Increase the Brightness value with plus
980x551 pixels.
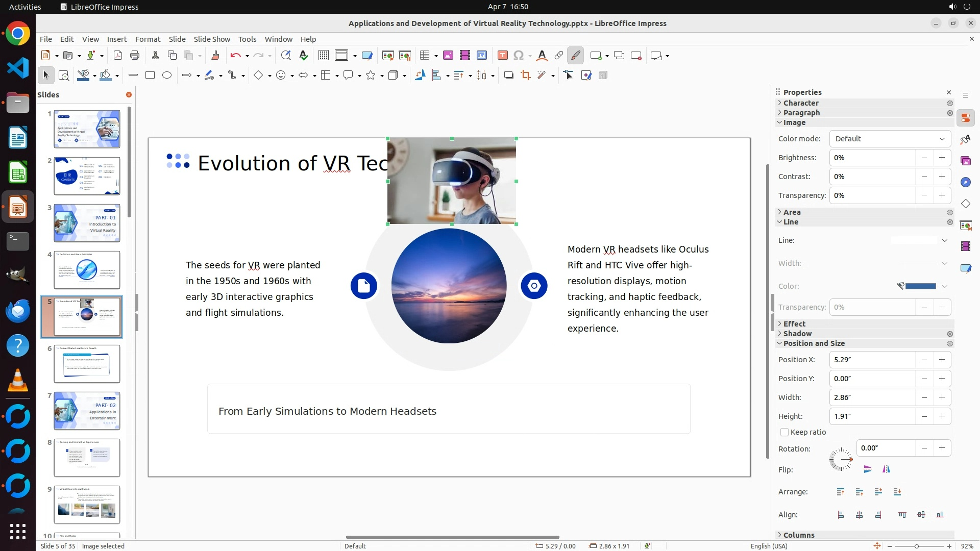[x=942, y=158]
